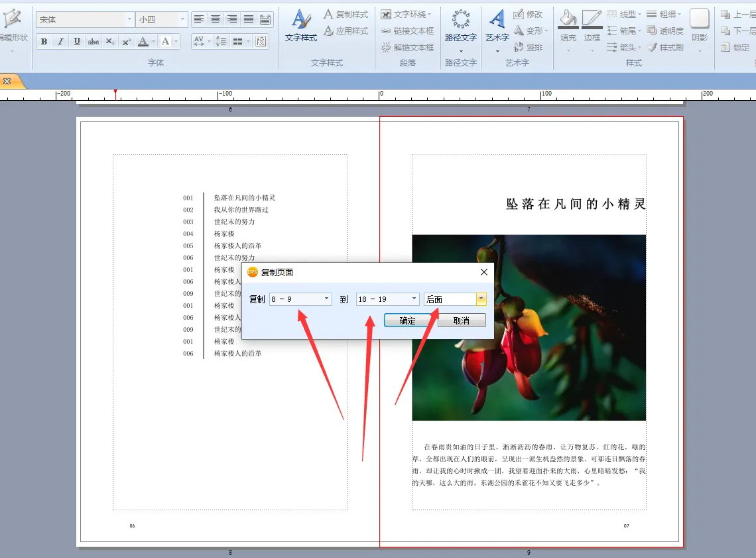Click the font color A swatch
Screen dimensions: 756x558
pyautogui.click(x=143, y=42)
